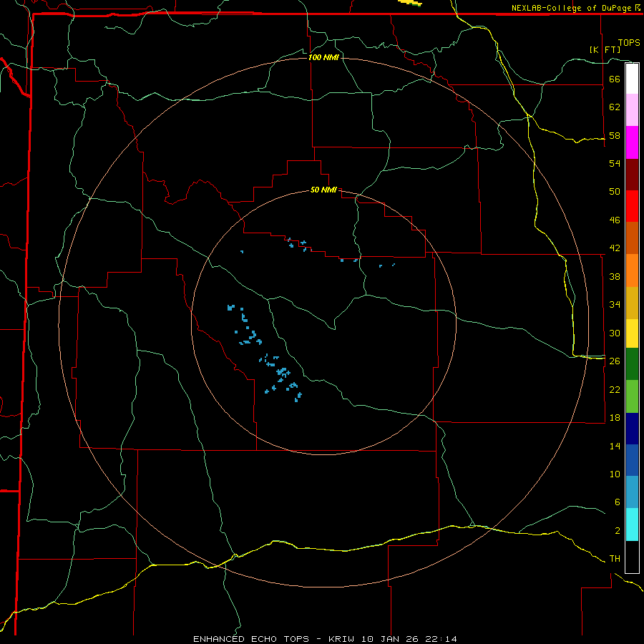Click the cyan band between 6 and 2
This screenshot has width=644, height=644.
(632, 525)
